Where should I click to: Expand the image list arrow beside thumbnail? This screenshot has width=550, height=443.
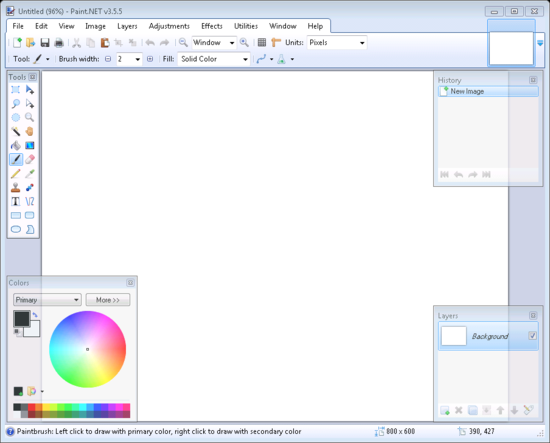[x=540, y=43]
